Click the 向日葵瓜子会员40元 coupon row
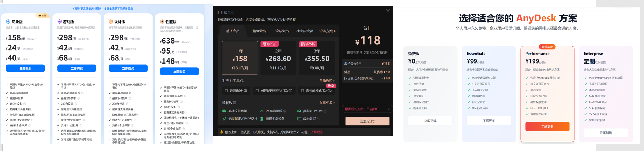 [367, 78]
